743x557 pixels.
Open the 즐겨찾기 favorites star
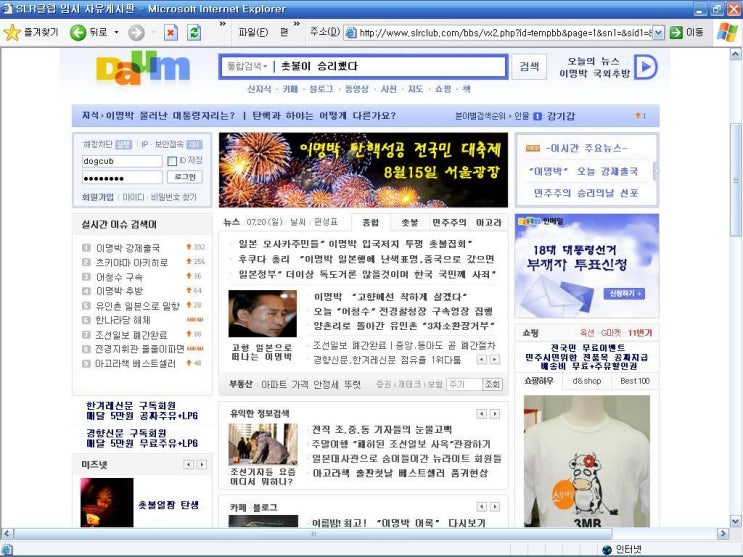point(12,32)
